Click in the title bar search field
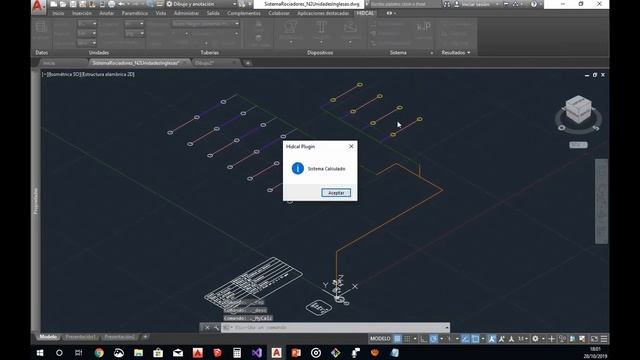Image resolution: width=640 pixels, height=360 pixels. 405,4
